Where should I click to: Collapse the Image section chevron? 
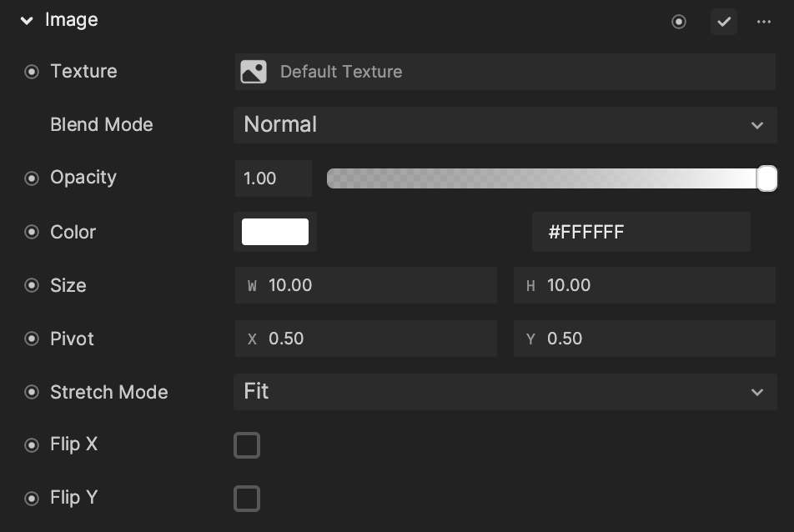tap(27, 21)
